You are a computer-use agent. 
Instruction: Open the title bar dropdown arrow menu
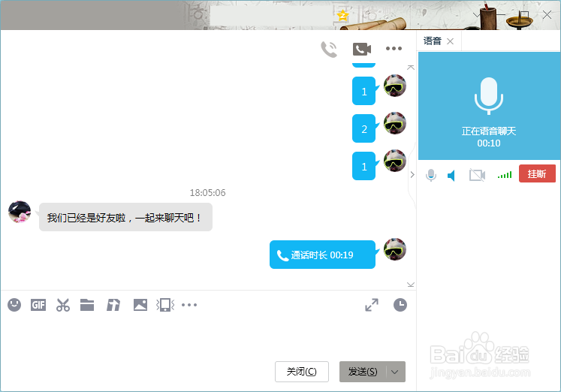point(476,15)
